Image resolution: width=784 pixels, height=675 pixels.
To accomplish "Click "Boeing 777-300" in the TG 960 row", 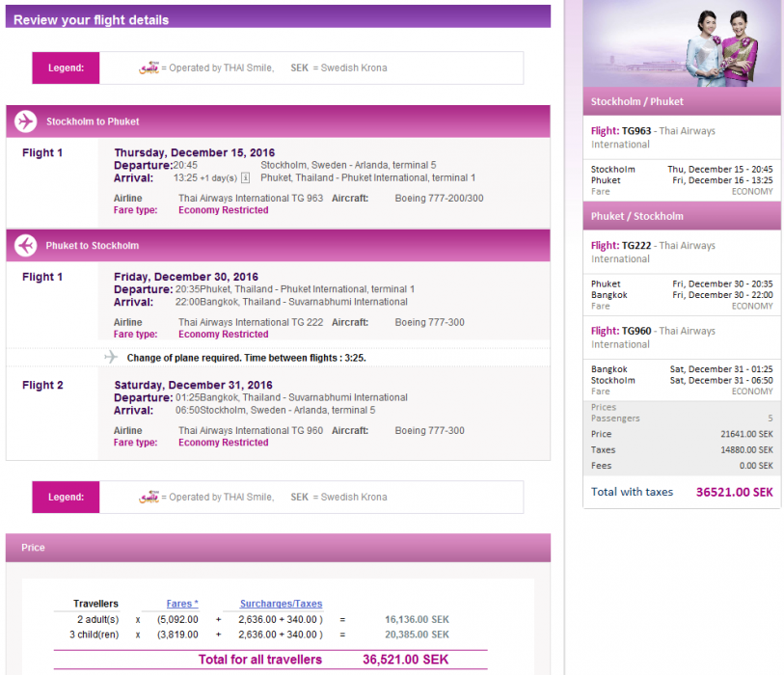I will tap(429, 430).
